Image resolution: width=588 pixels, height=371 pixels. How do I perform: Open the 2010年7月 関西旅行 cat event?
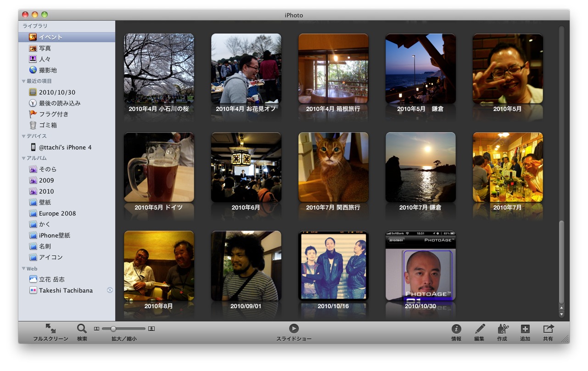(333, 167)
